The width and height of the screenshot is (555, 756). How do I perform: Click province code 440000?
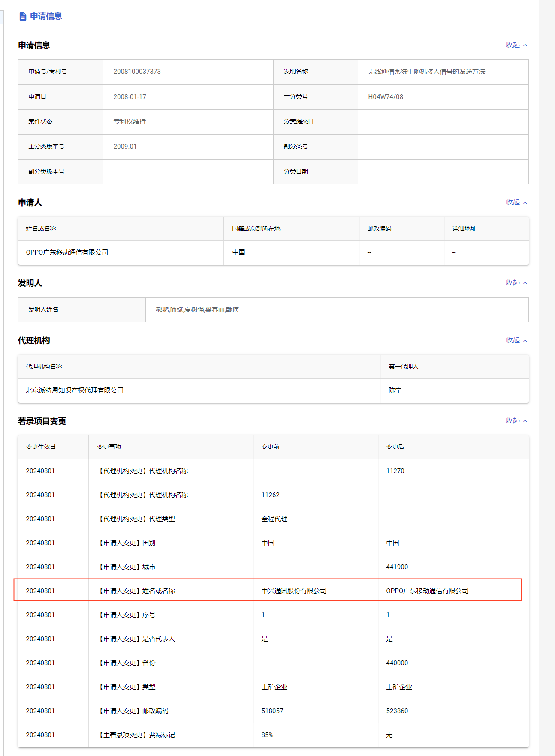point(397,663)
